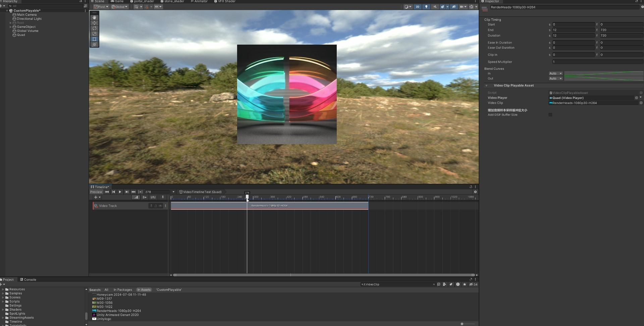The height and width of the screenshot is (326, 644).
Task: Select the Move tool
Action: (94, 23)
